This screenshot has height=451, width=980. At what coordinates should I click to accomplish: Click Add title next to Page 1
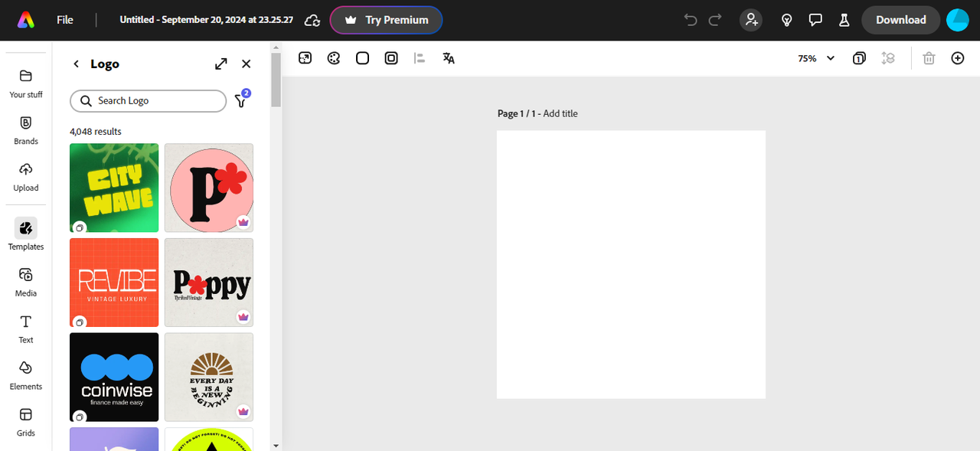pos(560,113)
